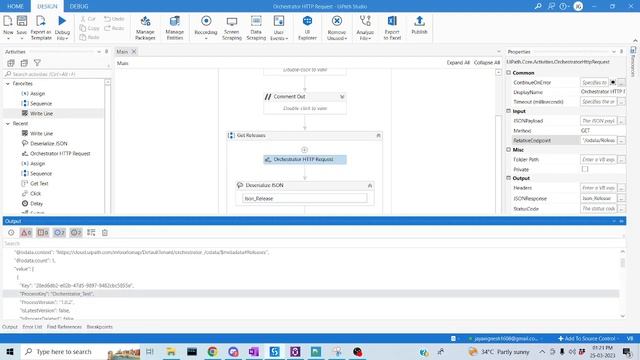
Task: Toggle info messages filter in Output
Action: [x=59, y=233]
